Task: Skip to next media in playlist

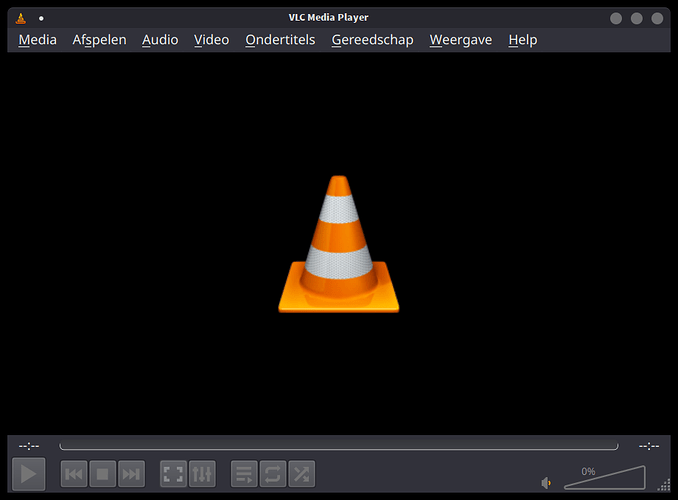Action: click(x=131, y=474)
